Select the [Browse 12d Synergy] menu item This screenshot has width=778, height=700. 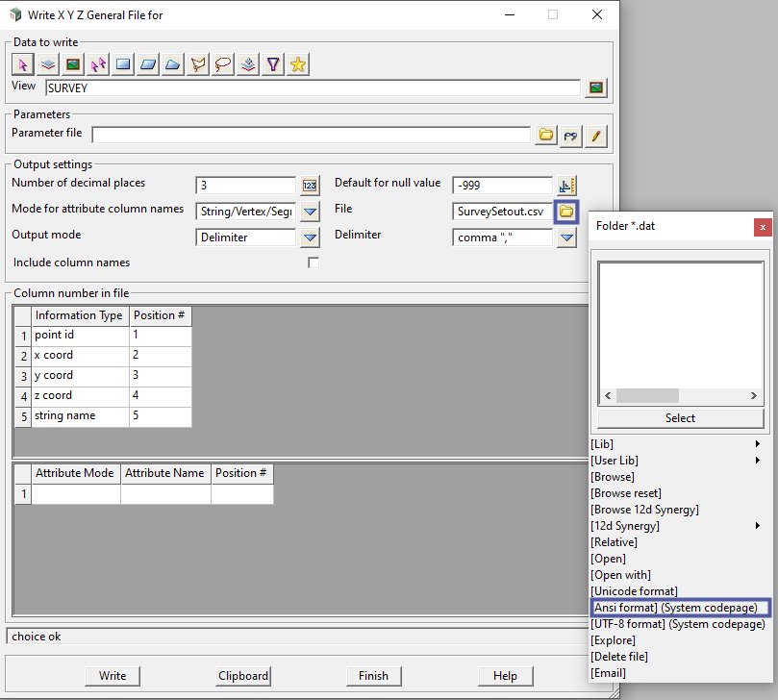[644, 510]
